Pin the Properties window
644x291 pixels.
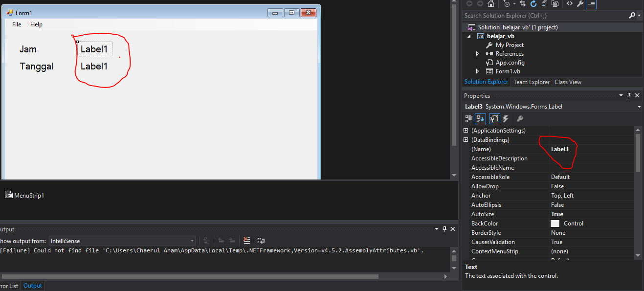pyautogui.click(x=629, y=95)
